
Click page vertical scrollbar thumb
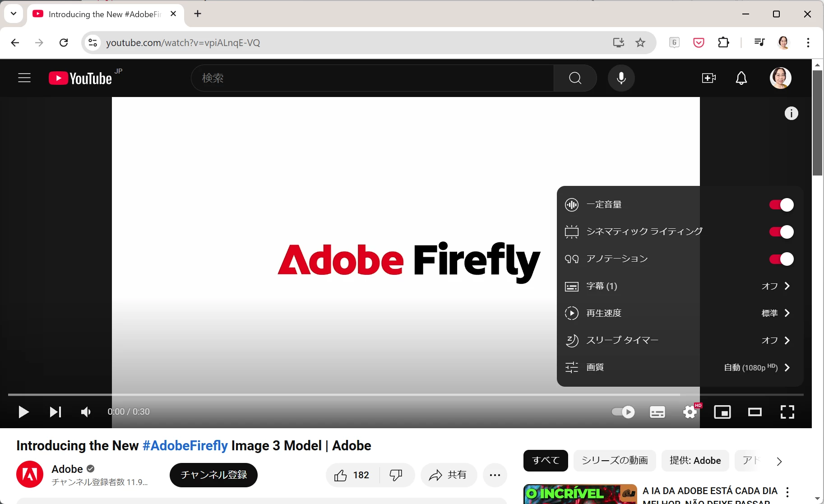[817, 123]
